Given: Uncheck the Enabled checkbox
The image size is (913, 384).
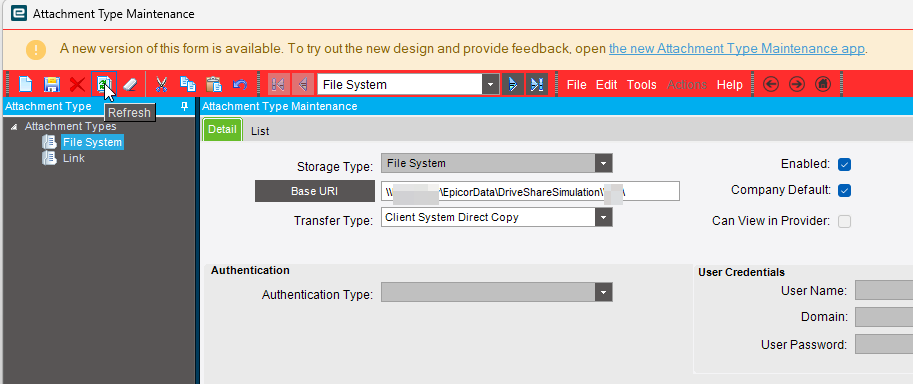Looking at the screenshot, I should click(844, 164).
